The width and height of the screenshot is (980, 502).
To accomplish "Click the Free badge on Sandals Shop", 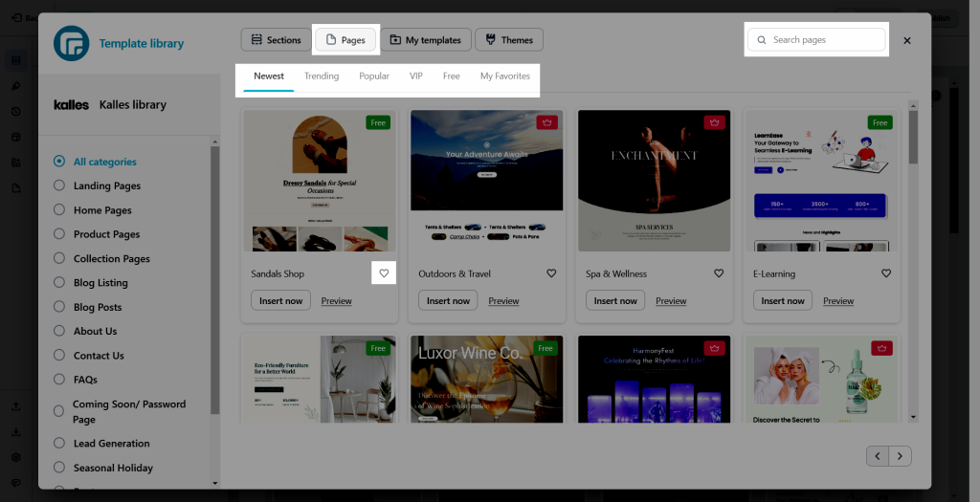I will 378,122.
